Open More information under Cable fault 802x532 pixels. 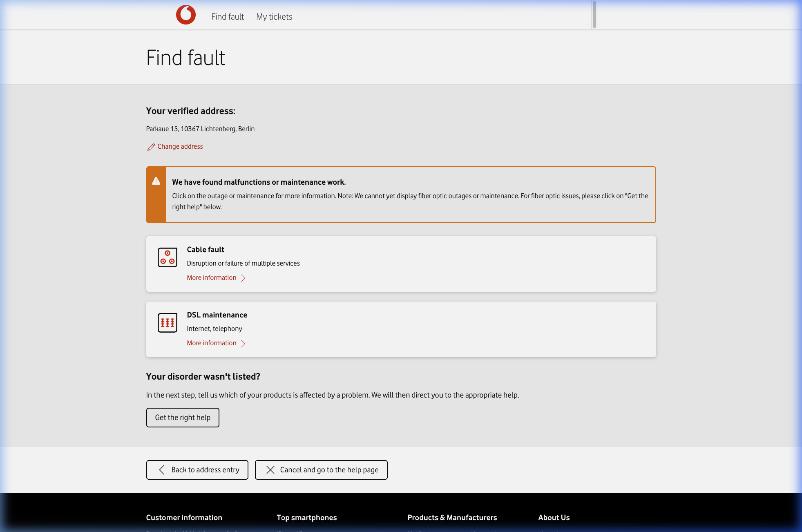[212, 278]
